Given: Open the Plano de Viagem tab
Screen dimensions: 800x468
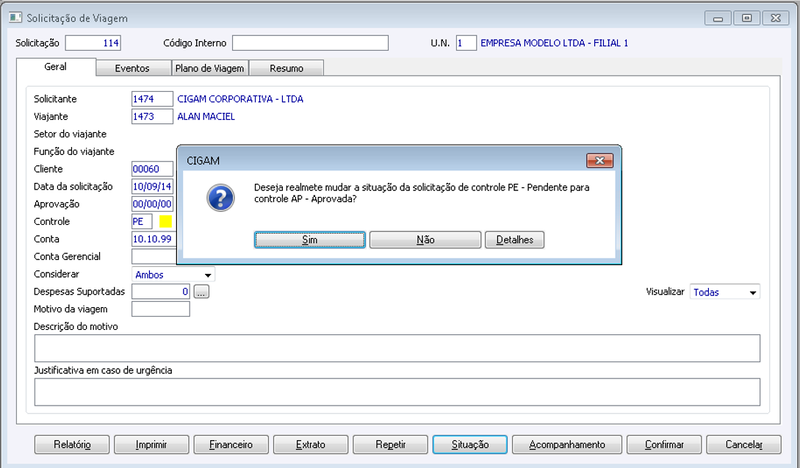Looking at the screenshot, I should [x=210, y=68].
